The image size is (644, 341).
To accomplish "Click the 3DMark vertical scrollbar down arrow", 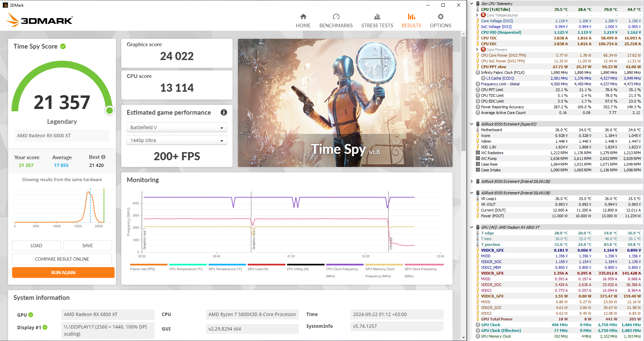I will point(464,338).
